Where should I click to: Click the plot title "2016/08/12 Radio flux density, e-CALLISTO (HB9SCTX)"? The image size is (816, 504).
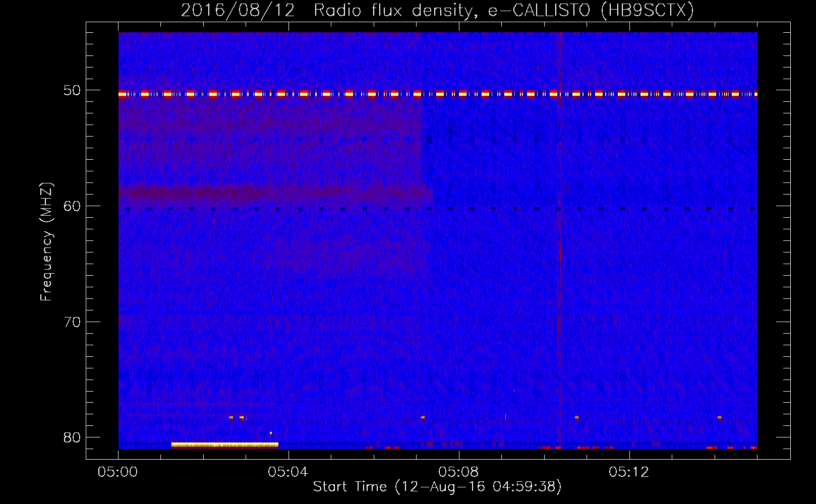point(437,11)
